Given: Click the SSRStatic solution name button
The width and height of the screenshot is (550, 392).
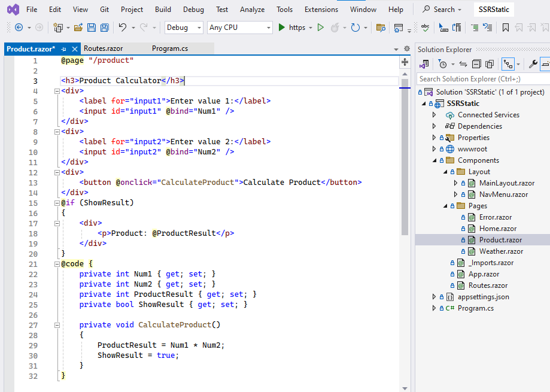Looking at the screenshot, I should point(494,10).
